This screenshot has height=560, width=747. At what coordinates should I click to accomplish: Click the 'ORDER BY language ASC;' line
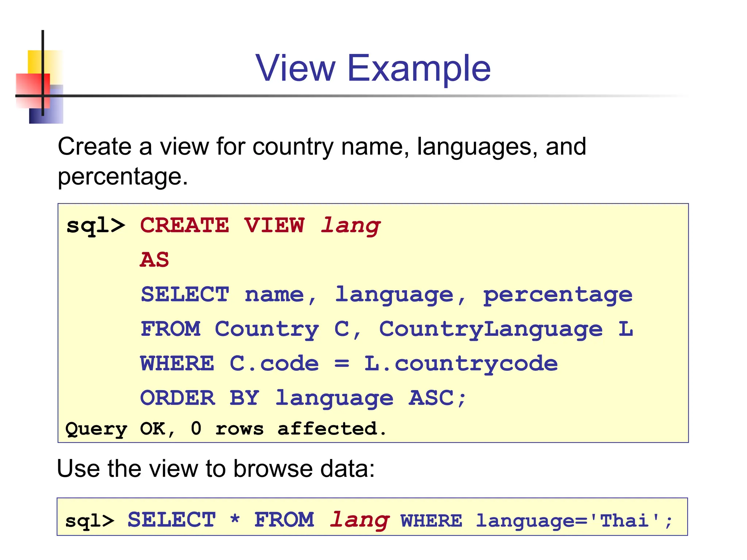[303, 398]
